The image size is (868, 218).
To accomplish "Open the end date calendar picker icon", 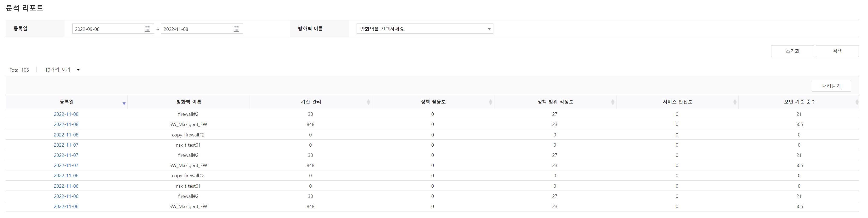I will (x=236, y=29).
